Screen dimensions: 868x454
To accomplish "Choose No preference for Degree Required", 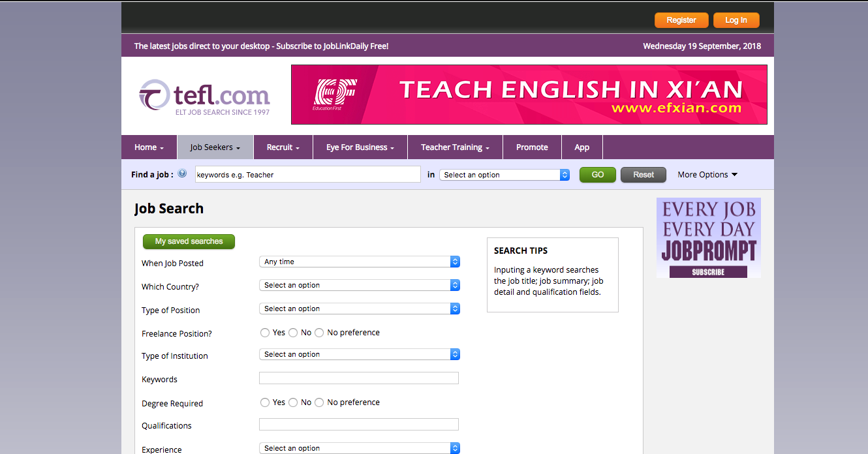I will click(x=318, y=402).
